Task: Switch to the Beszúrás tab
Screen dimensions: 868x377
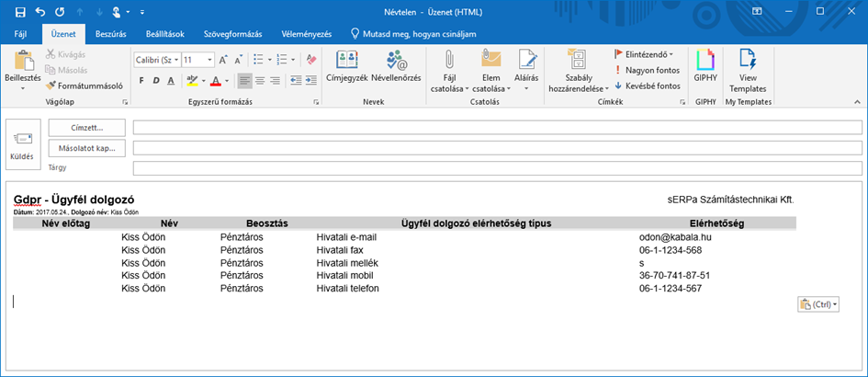Action: 111,34
